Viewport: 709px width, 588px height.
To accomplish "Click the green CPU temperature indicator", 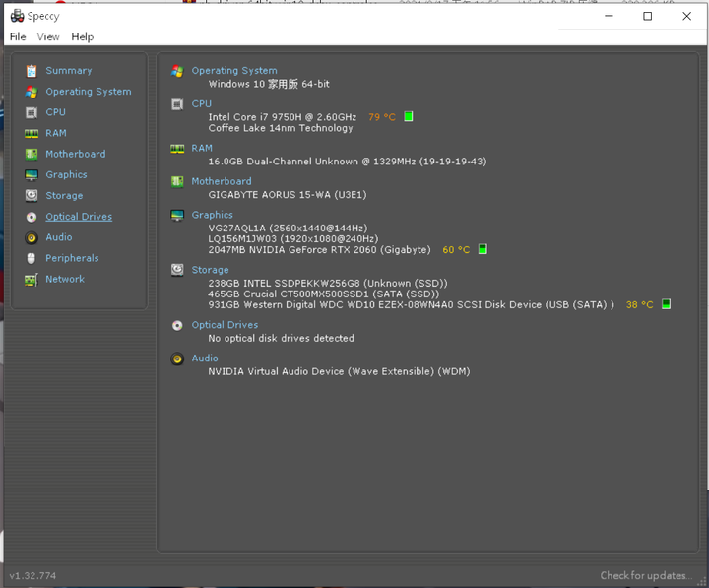I will click(x=409, y=116).
